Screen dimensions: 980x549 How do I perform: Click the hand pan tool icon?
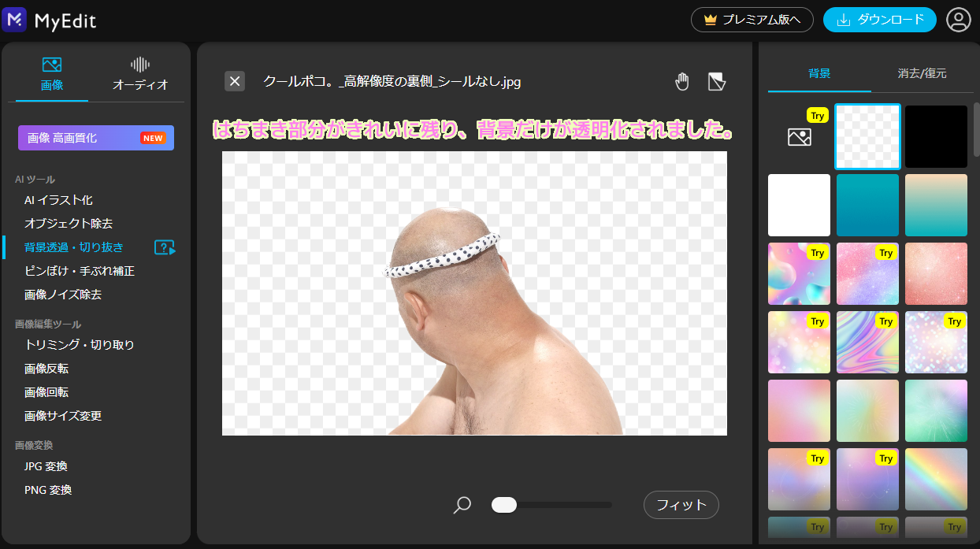pyautogui.click(x=682, y=81)
